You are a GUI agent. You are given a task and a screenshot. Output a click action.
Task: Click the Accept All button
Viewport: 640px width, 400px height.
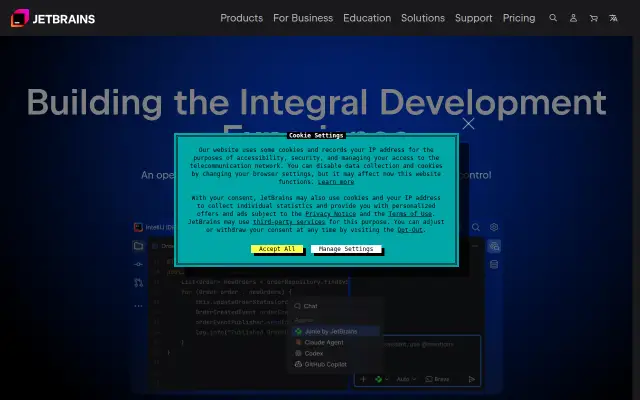coord(277,249)
